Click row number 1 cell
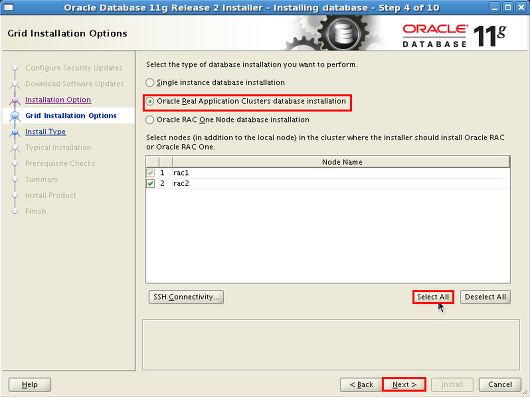Viewport: 530px width, 397px height. [165, 173]
